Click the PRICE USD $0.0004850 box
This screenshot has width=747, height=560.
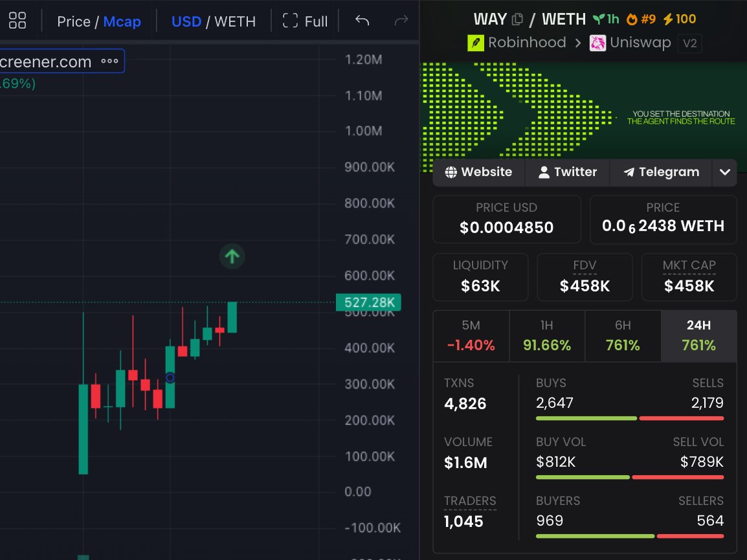tap(506, 219)
